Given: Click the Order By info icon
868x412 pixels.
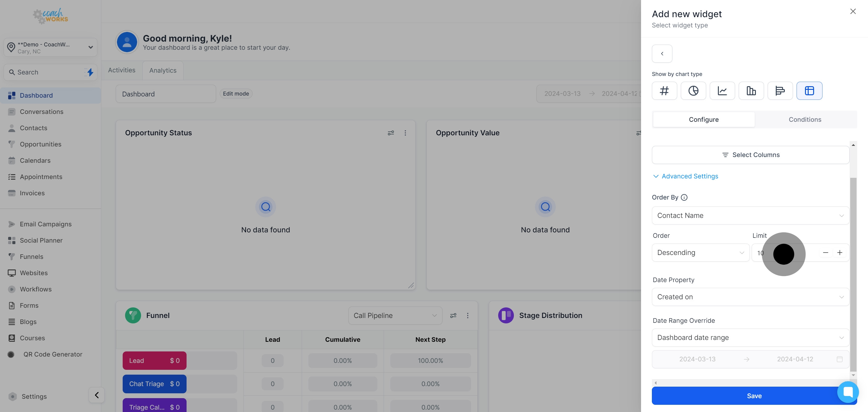Looking at the screenshot, I should pyautogui.click(x=684, y=197).
